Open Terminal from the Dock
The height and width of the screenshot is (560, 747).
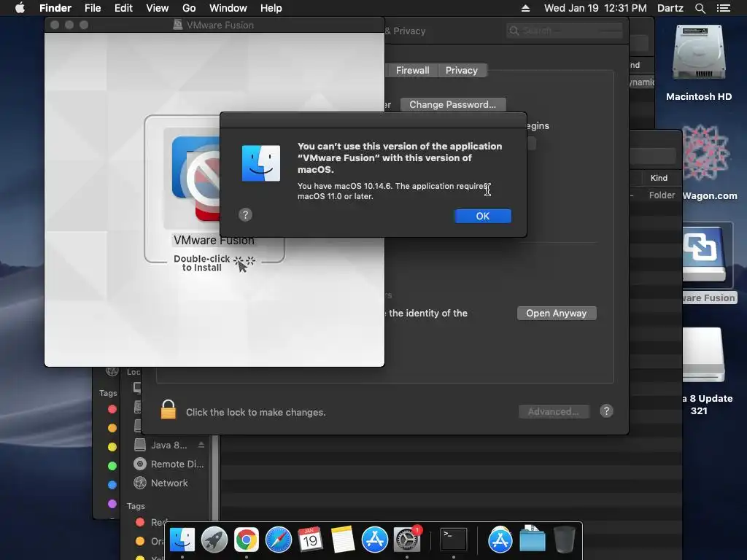[x=453, y=540]
